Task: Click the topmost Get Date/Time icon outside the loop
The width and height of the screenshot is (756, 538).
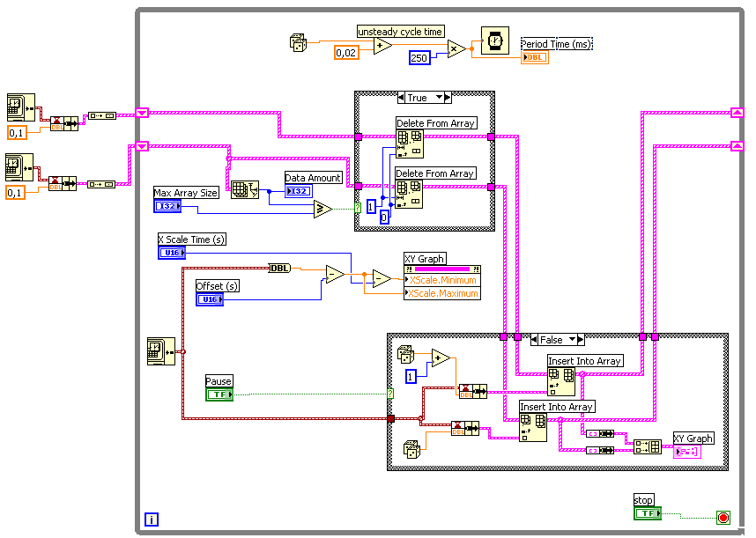Action: 21,107
